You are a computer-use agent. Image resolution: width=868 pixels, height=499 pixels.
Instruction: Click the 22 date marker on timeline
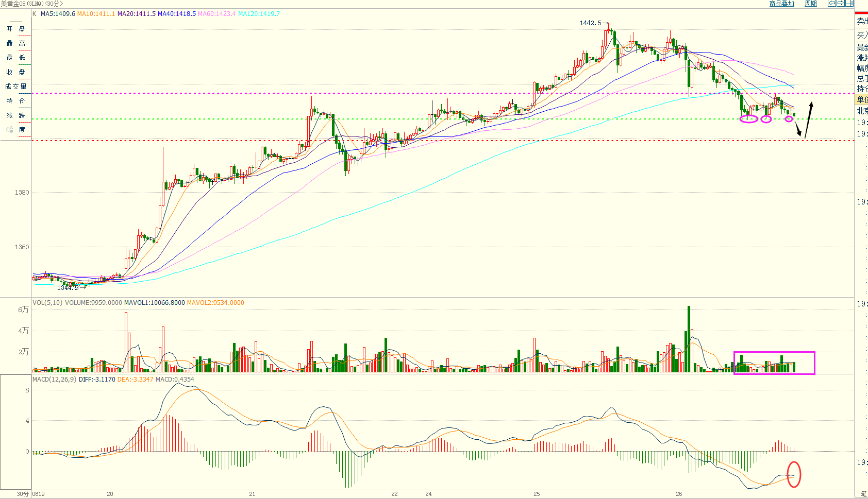click(394, 494)
